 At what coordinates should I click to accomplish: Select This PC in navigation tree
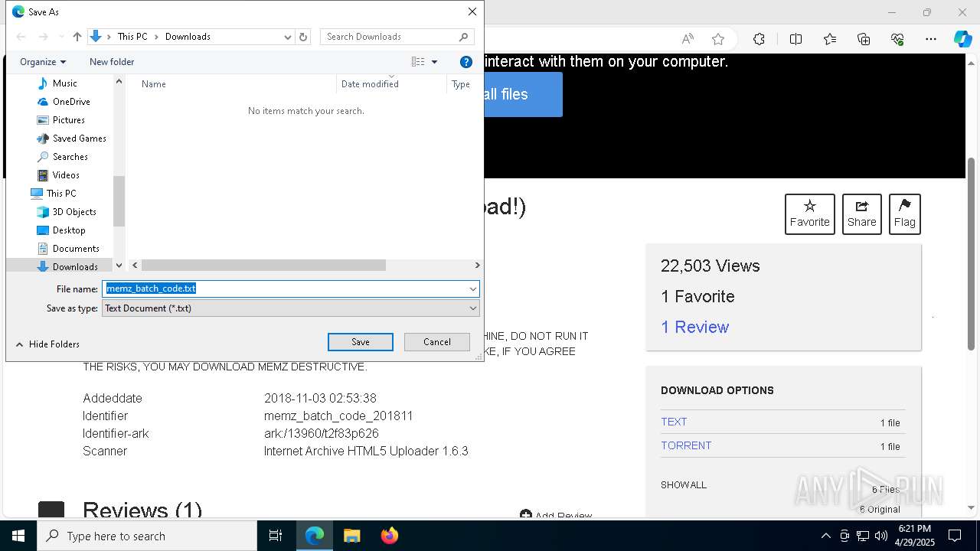tap(60, 193)
